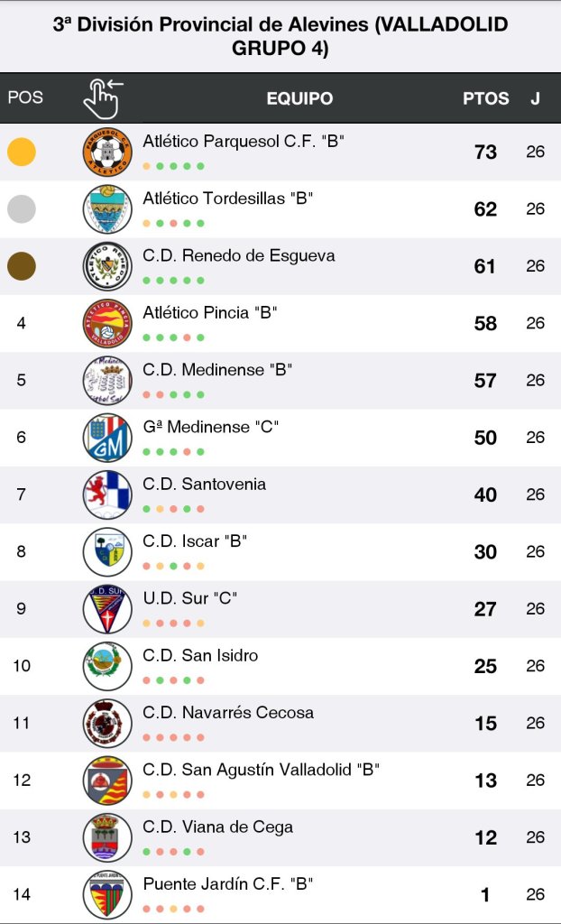Viewport: 561px width, 924px height.
Task: Open Atlético Tordesillas "B" team badge
Action: tap(107, 209)
